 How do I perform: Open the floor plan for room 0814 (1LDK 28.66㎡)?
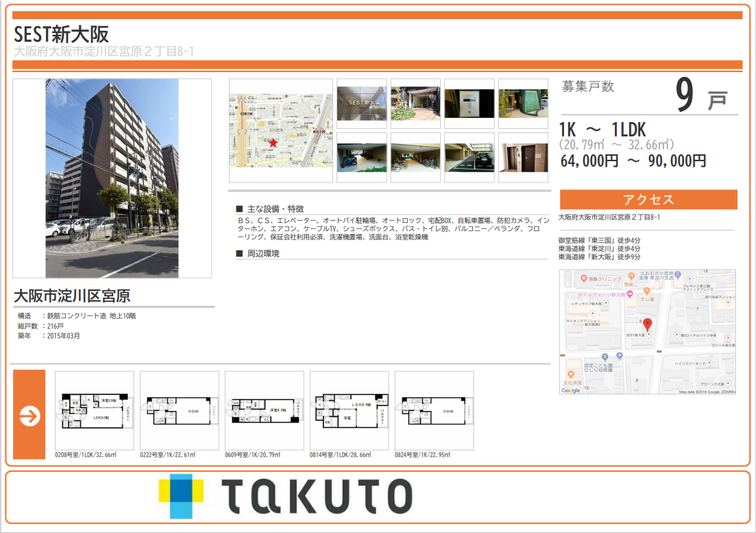coord(349,410)
